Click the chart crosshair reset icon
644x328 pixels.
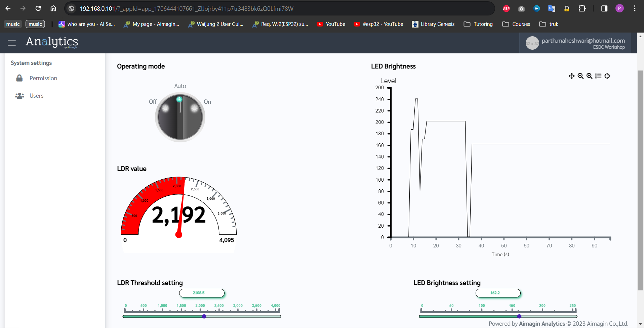coord(607,76)
